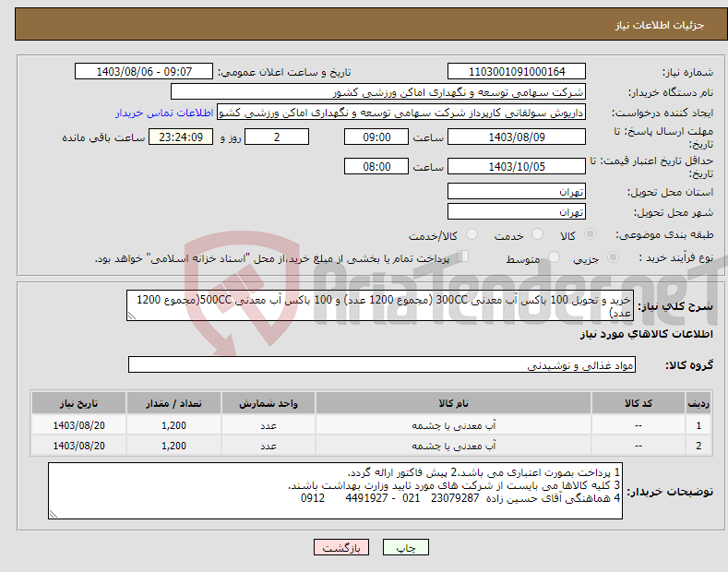728x572 pixels.
Task: Click row 1 quantity 1,200
Action: tap(173, 425)
